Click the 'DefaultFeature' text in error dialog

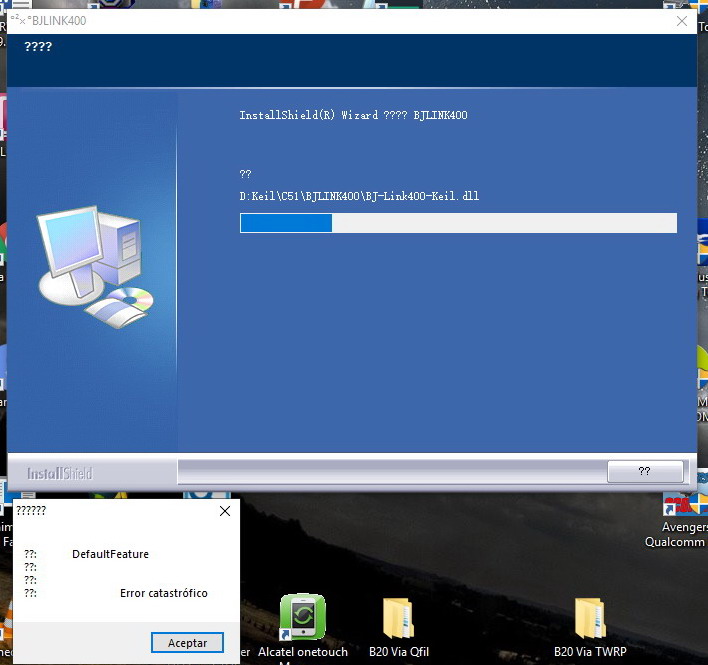coord(110,554)
